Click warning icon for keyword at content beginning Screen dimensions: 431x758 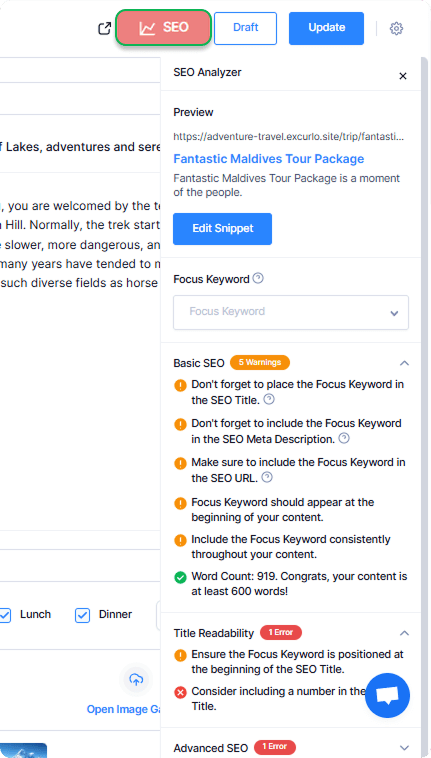(180, 503)
